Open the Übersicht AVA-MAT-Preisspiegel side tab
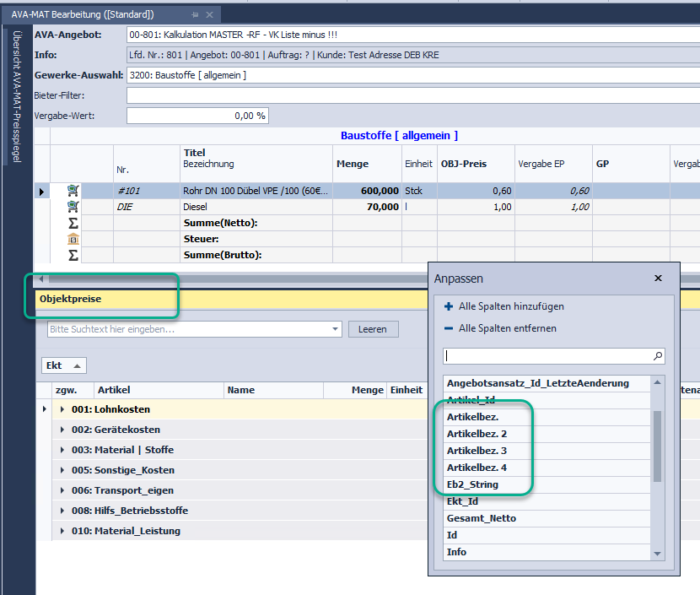The image size is (700, 595). pyautogui.click(x=16, y=96)
